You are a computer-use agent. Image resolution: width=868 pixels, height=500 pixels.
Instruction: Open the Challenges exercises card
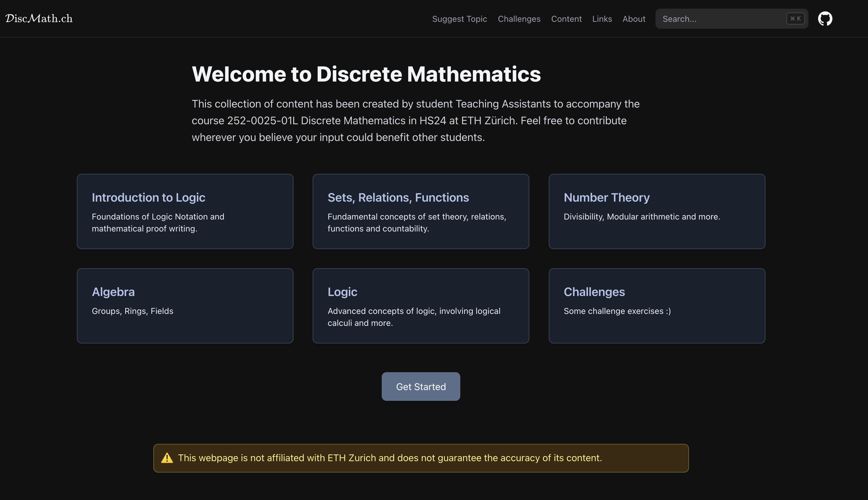coord(657,306)
